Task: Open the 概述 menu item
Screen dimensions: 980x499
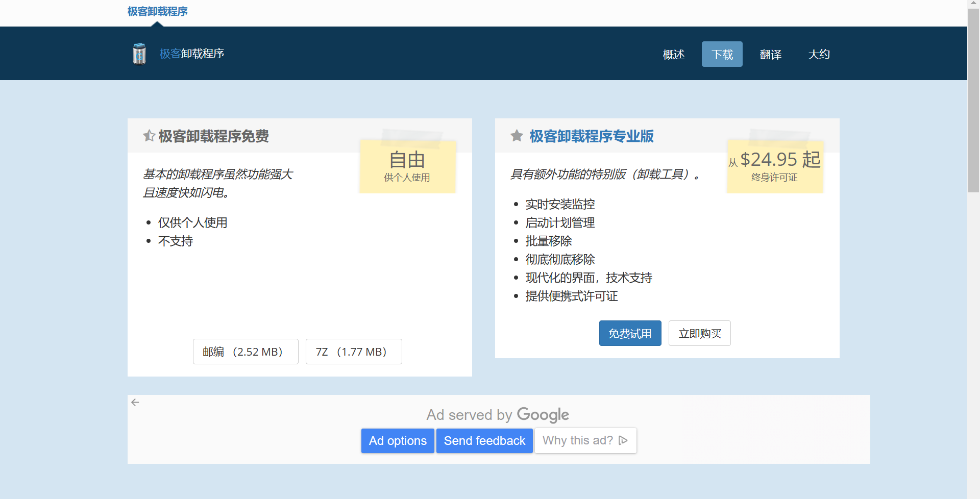Action: click(673, 54)
